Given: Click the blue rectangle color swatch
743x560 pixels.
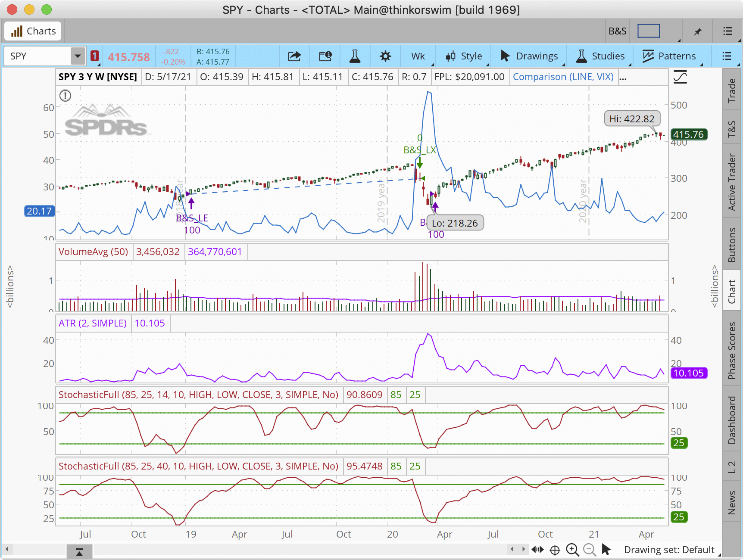Looking at the screenshot, I should (x=649, y=31).
